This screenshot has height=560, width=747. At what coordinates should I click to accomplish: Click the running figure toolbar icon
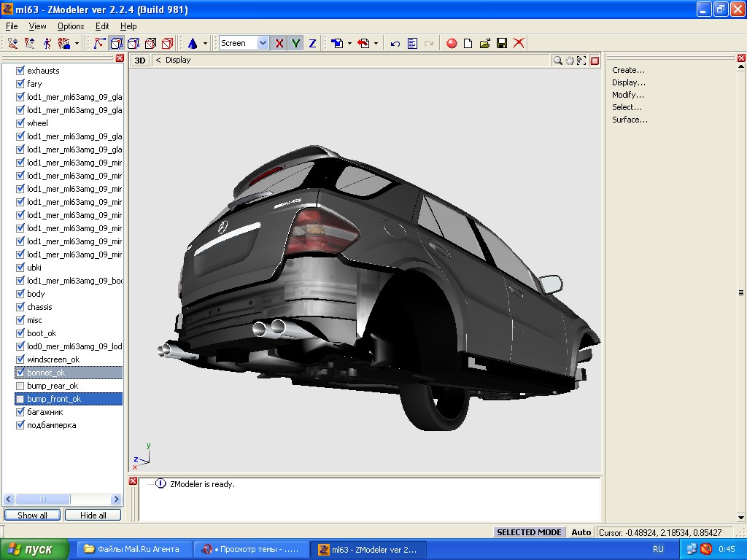(x=47, y=43)
